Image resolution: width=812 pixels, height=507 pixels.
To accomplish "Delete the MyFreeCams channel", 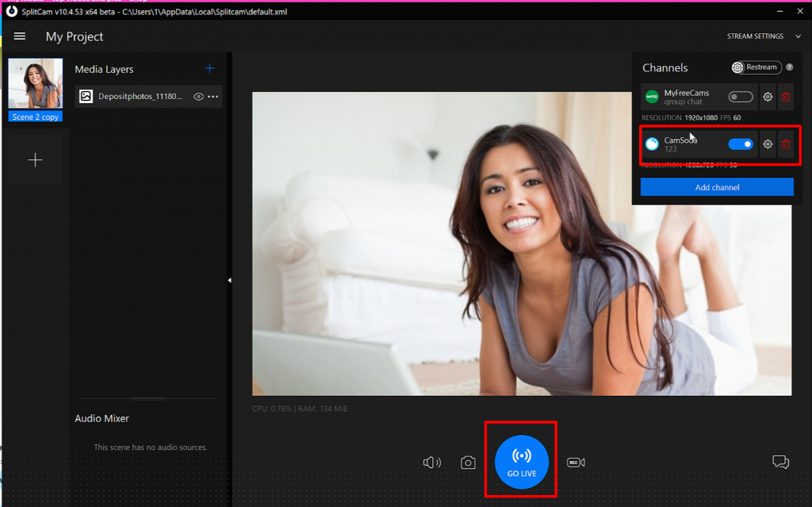I will (x=786, y=97).
